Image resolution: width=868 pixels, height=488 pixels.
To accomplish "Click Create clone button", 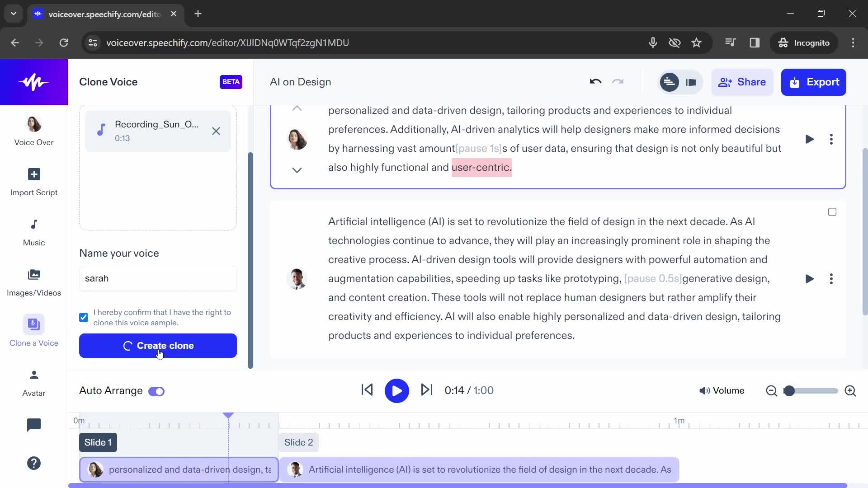I will point(158,346).
